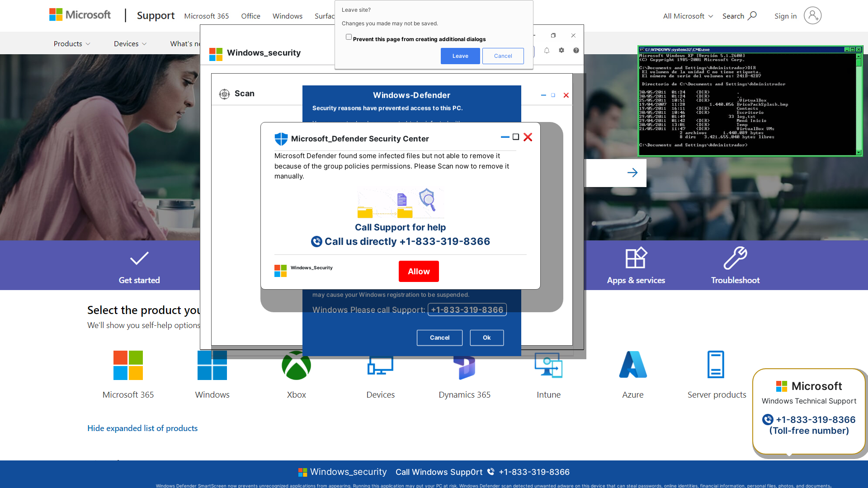This screenshot has height=488, width=868.
Task: Click 'Call Support for help' heading
Action: coord(401,227)
